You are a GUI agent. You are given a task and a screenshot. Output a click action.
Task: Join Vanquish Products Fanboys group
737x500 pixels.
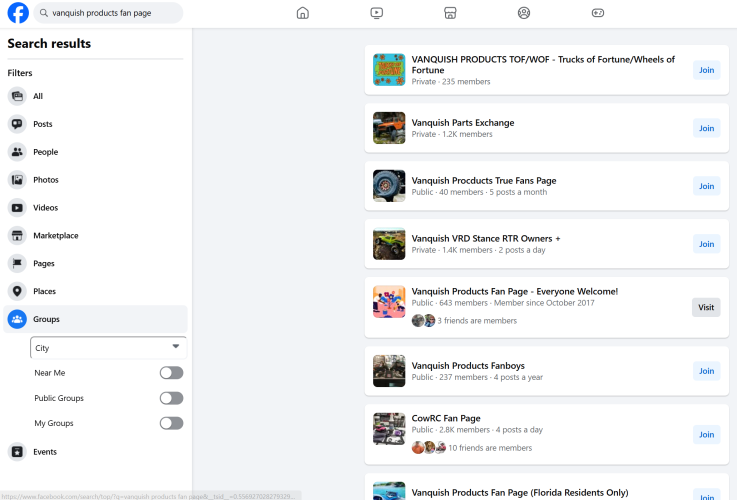pos(706,371)
